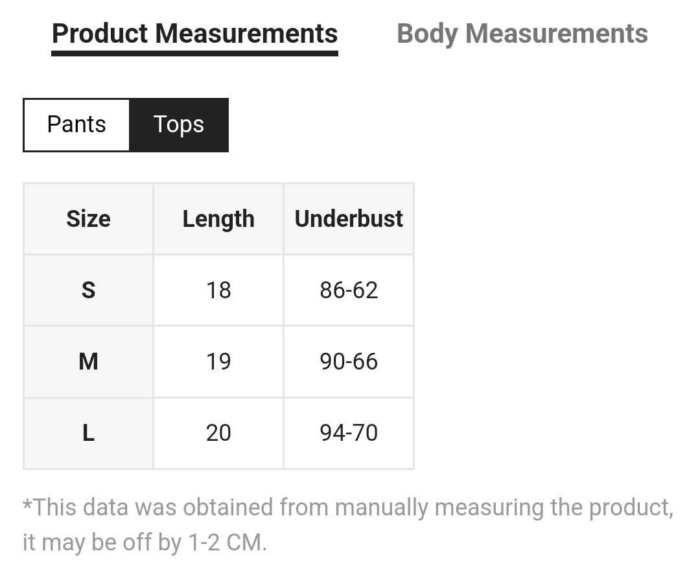The image size is (700, 588).
Task: Click the underbust value 90-66
Action: click(x=349, y=362)
